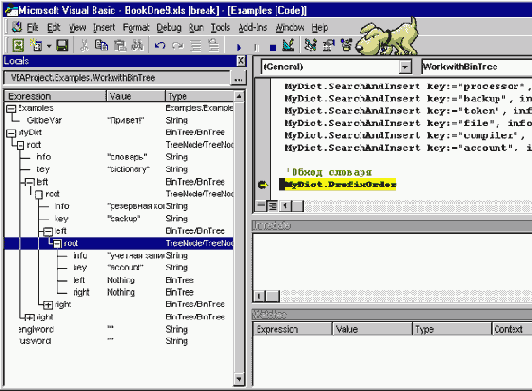
Task: Collapse the left node below key "dictionary"
Action: [30, 182]
